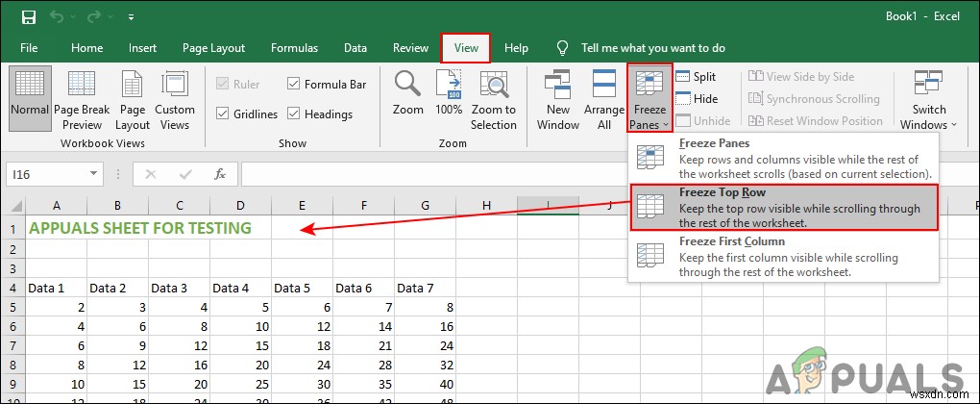
Task: Choose Freeze Top Row option
Action: click(784, 207)
